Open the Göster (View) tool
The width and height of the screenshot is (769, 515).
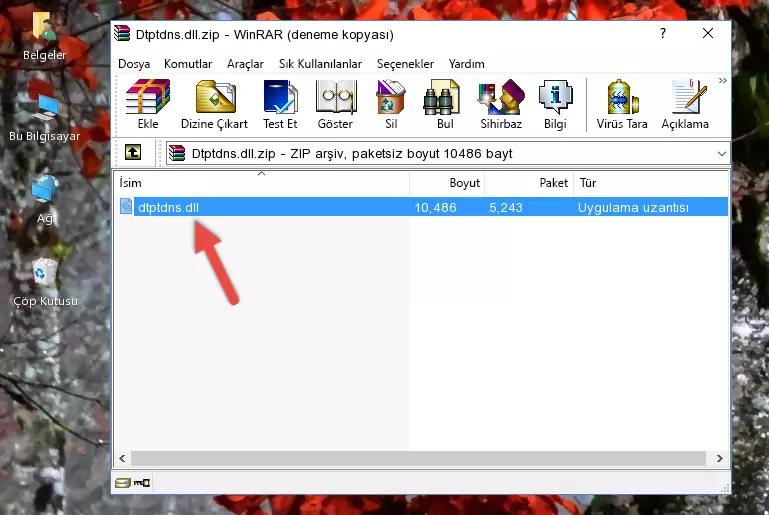pos(335,104)
